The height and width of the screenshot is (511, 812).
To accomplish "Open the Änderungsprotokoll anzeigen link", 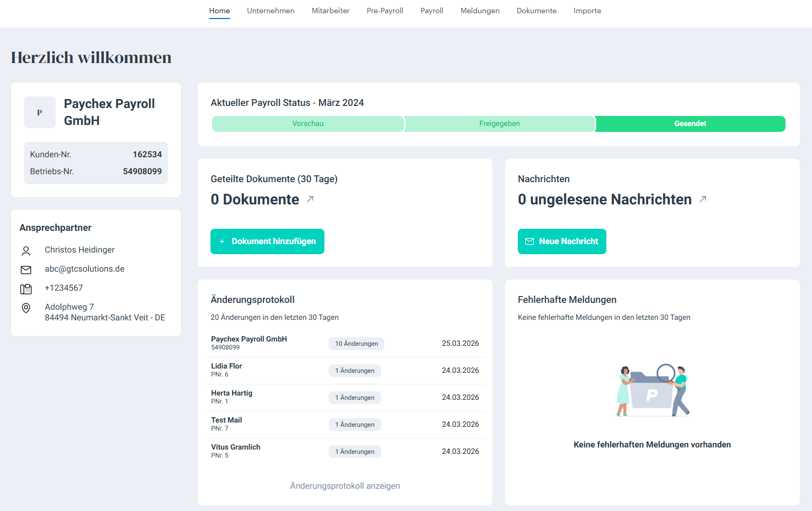I will [x=345, y=486].
